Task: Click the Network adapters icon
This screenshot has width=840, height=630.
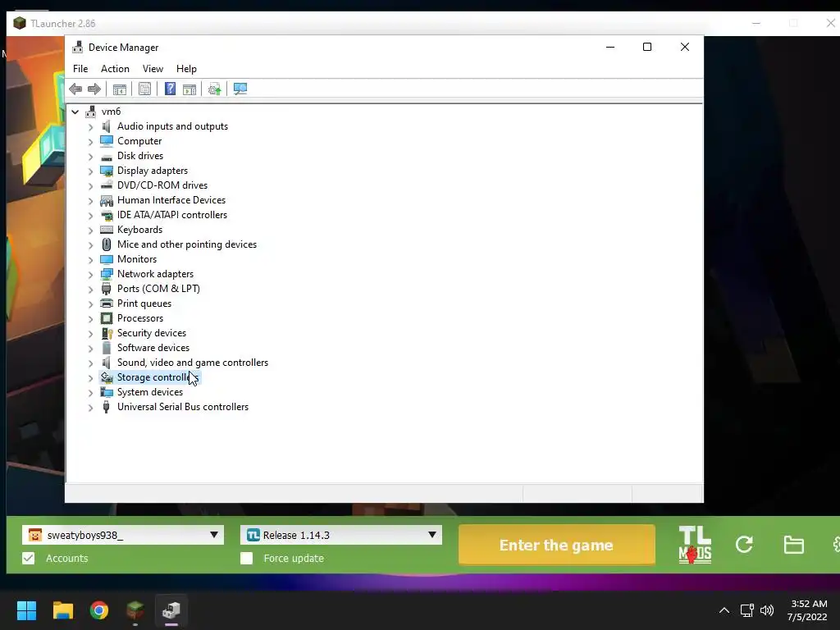Action: pyautogui.click(x=107, y=274)
